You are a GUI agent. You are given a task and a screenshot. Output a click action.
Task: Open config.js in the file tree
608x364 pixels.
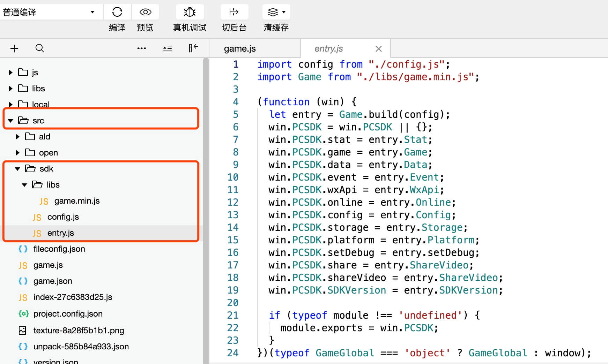[x=63, y=217]
